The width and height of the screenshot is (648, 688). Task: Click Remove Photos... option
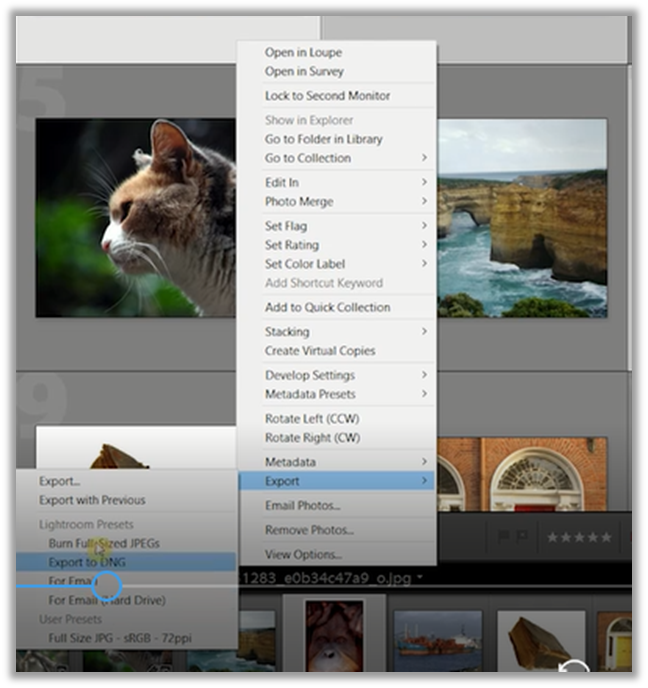(309, 530)
